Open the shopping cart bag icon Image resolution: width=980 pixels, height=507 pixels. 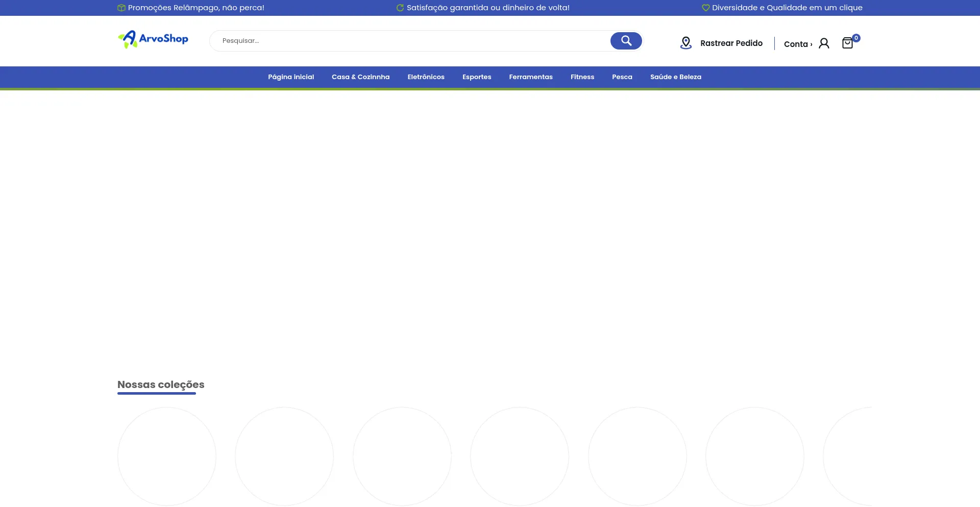(x=847, y=43)
